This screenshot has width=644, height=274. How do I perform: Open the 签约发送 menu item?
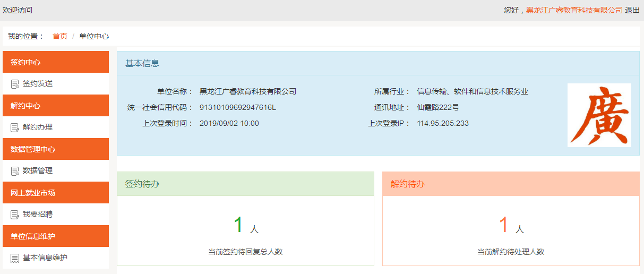(x=38, y=84)
